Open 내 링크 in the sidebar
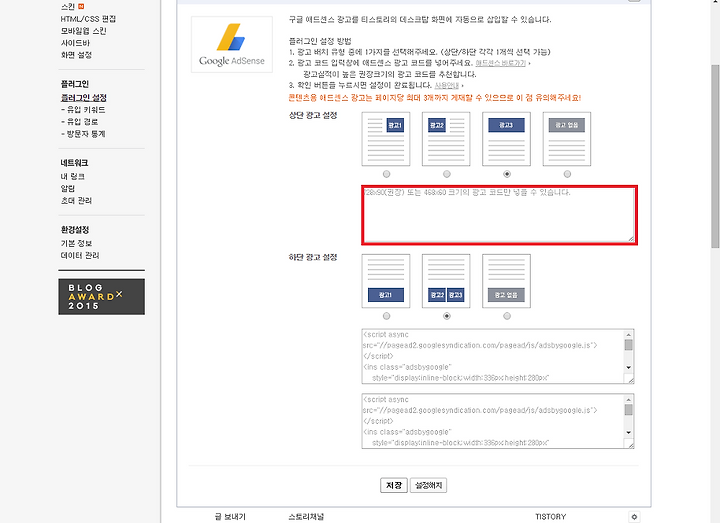The height and width of the screenshot is (523, 720). pos(73,176)
